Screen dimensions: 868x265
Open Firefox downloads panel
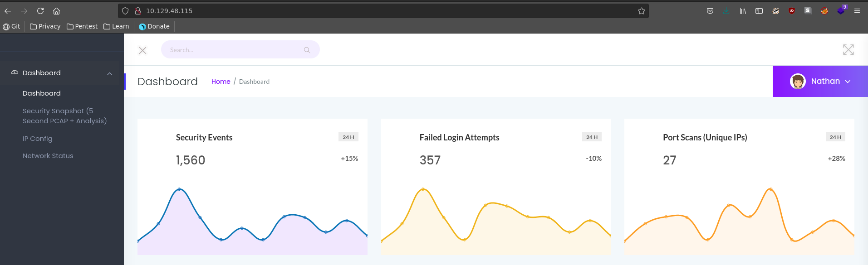point(726,11)
